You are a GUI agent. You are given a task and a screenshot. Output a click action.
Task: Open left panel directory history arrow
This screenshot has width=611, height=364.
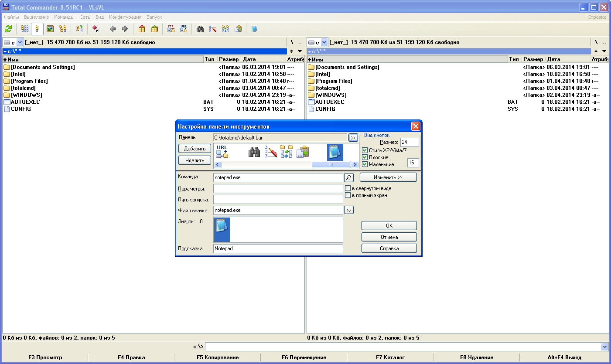tap(300, 51)
